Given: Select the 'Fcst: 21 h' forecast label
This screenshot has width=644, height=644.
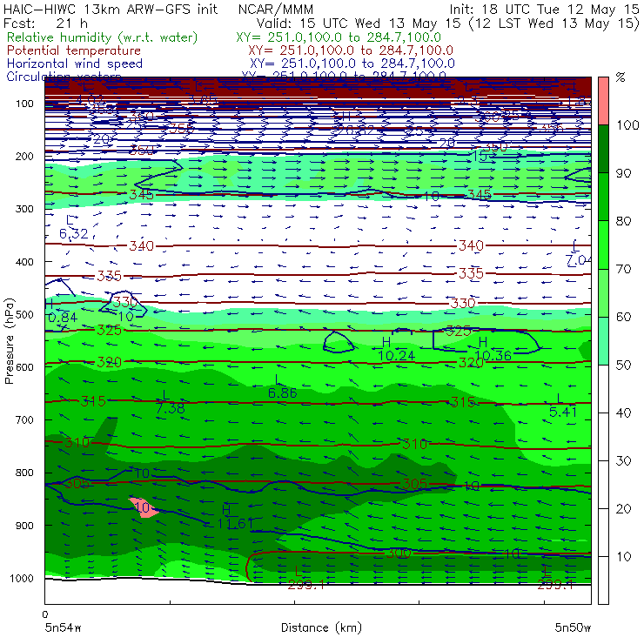Looking at the screenshot, I should point(45,23).
